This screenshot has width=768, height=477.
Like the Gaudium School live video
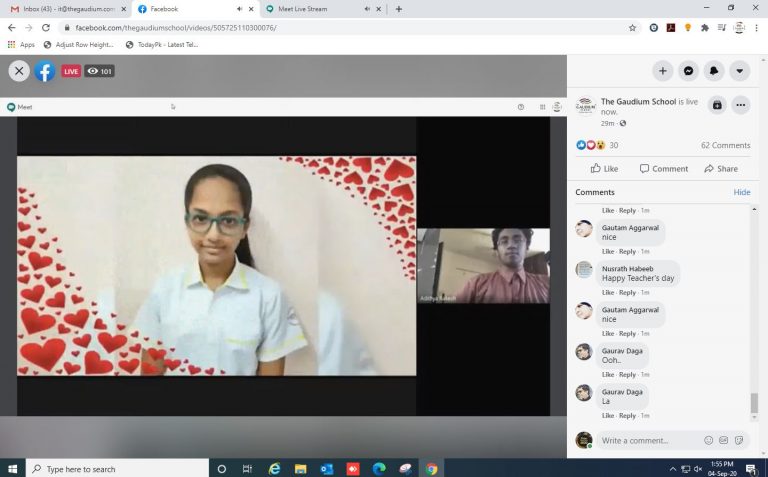[604, 169]
